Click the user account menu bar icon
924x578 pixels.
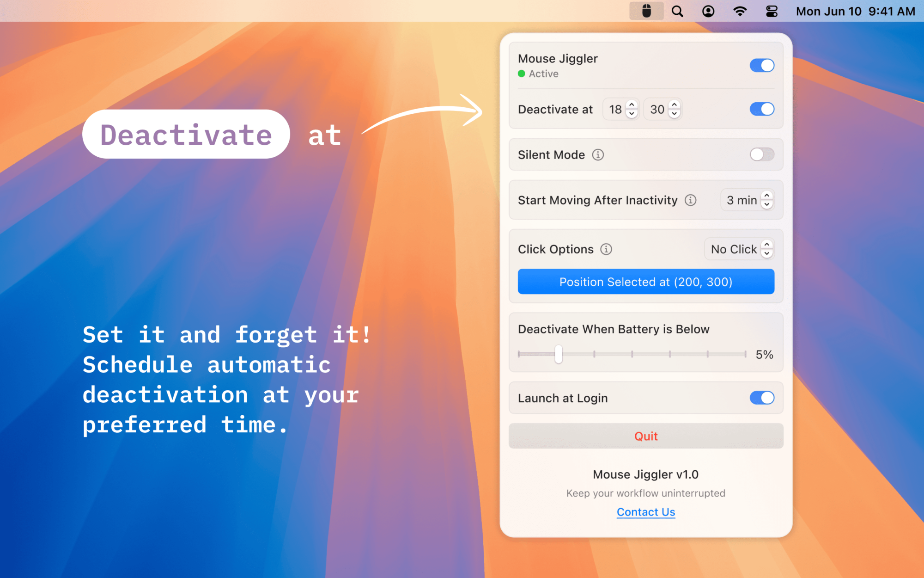point(708,11)
